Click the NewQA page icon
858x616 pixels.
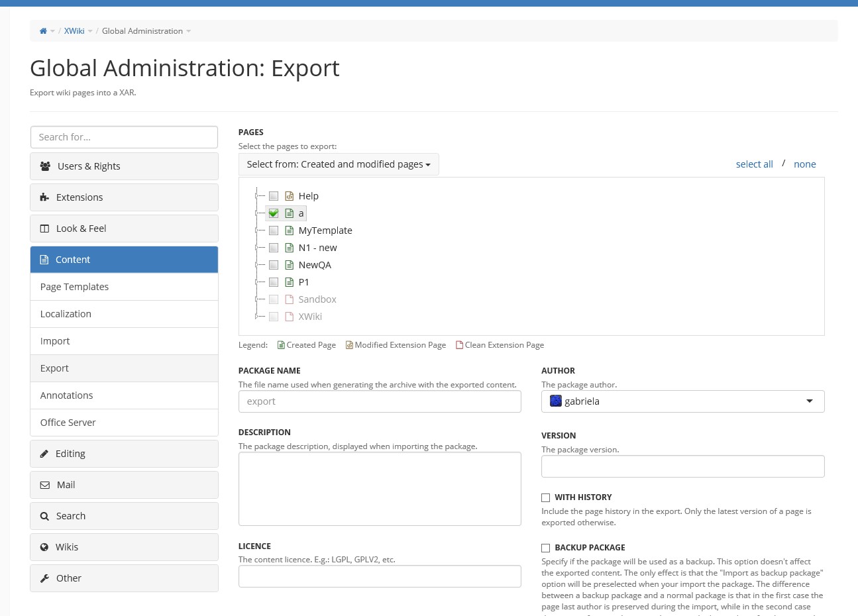pyautogui.click(x=289, y=265)
